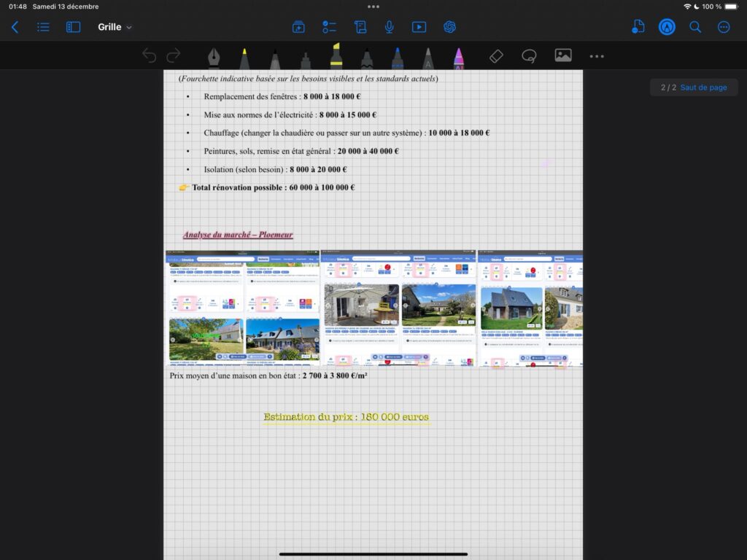Start audio recording with the microphone icon
The image size is (747, 560).
(390, 27)
